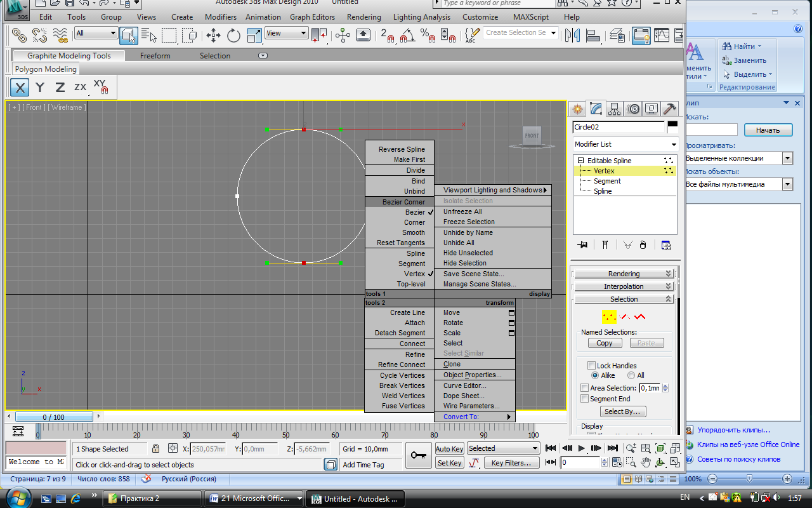Open the Modifier List dropdown
The image size is (812, 508).
tap(625, 144)
